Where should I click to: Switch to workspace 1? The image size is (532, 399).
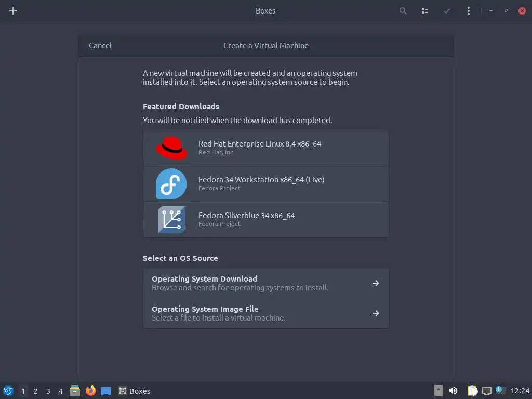coord(23,391)
